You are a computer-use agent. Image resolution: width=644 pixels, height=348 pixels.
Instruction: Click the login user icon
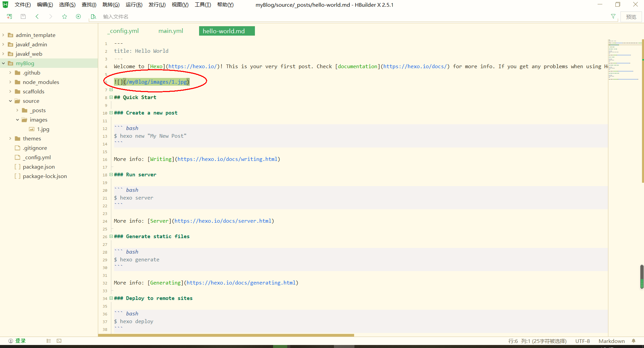pos(11,341)
